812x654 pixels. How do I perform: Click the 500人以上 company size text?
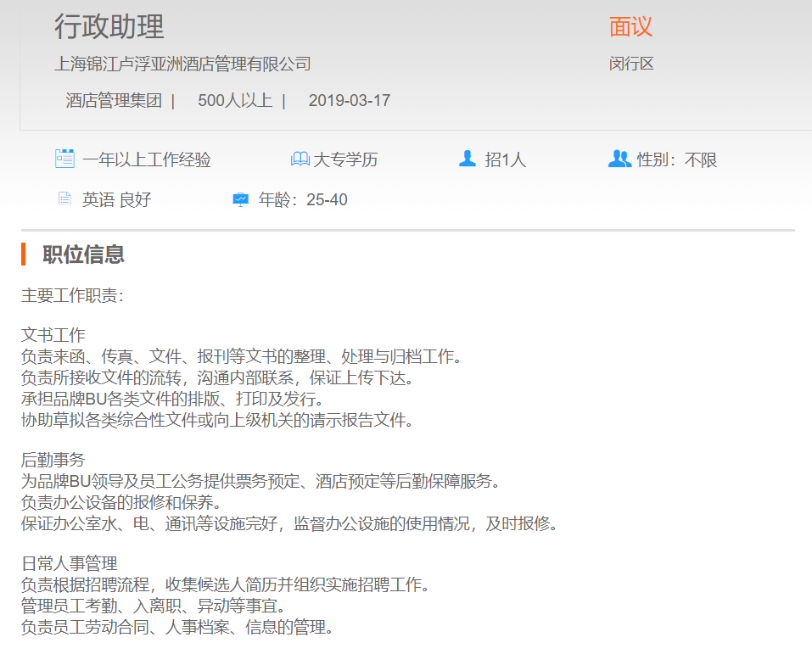click(x=235, y=100)
